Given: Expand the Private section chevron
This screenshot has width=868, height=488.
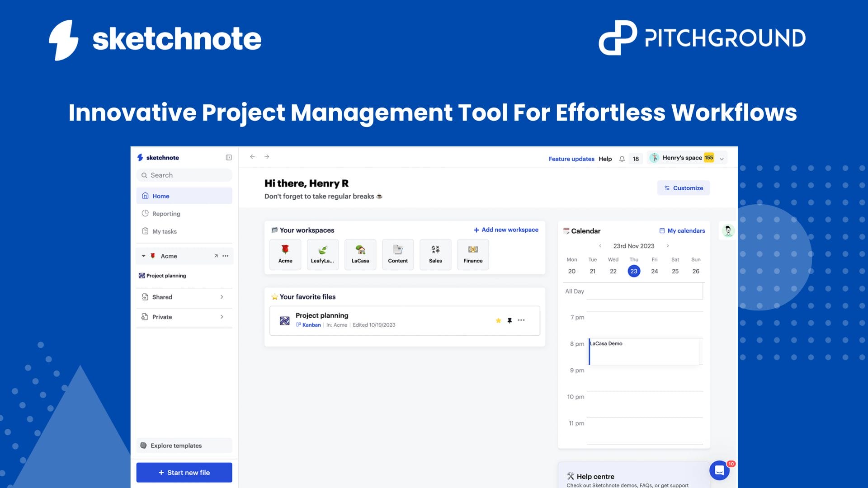Looking at the screenshot, I should (x=222, y=317).
